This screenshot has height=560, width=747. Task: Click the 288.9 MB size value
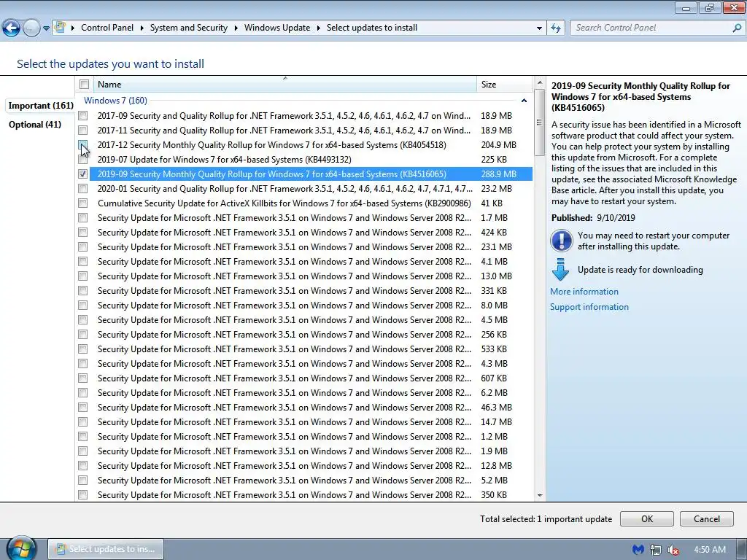tap(498, 174)
